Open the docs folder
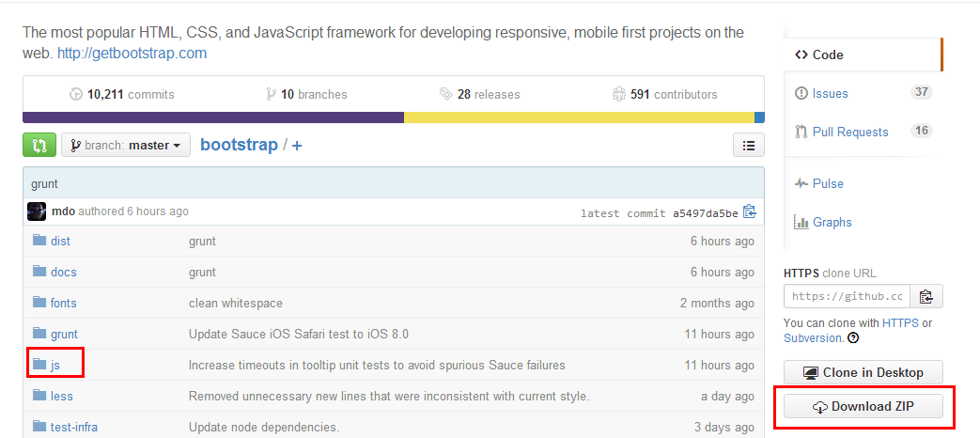 click(63, 273)
